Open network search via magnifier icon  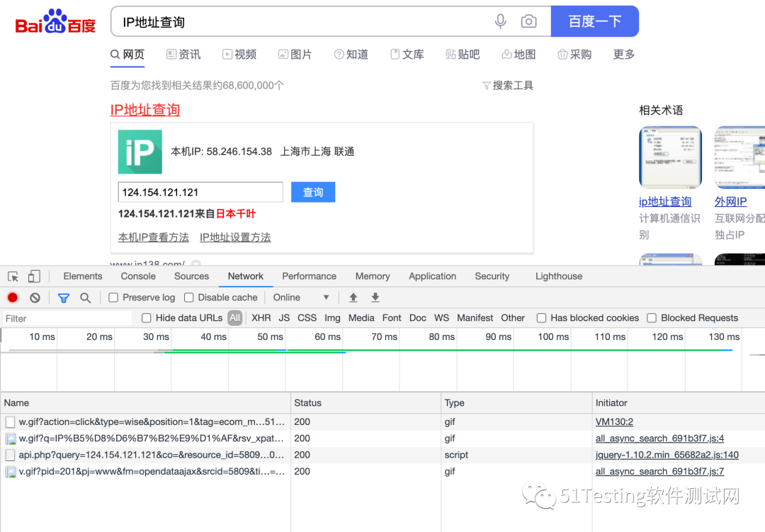point(84,297)
